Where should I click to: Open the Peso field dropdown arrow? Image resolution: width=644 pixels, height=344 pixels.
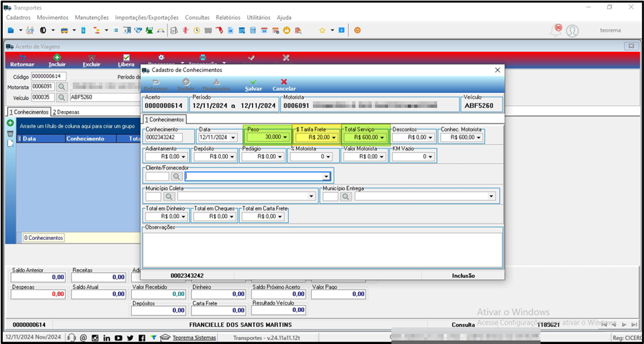286,137
